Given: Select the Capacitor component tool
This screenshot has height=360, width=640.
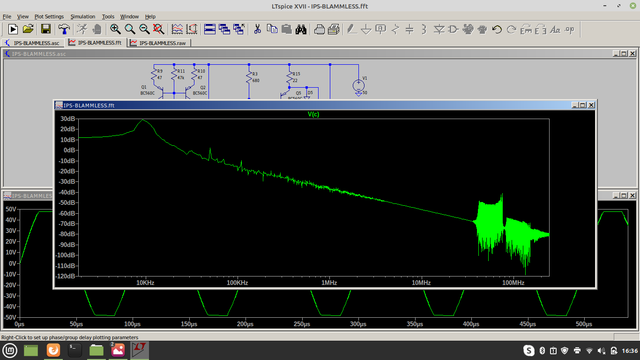Looking at the screenshot, I should 409,29.
